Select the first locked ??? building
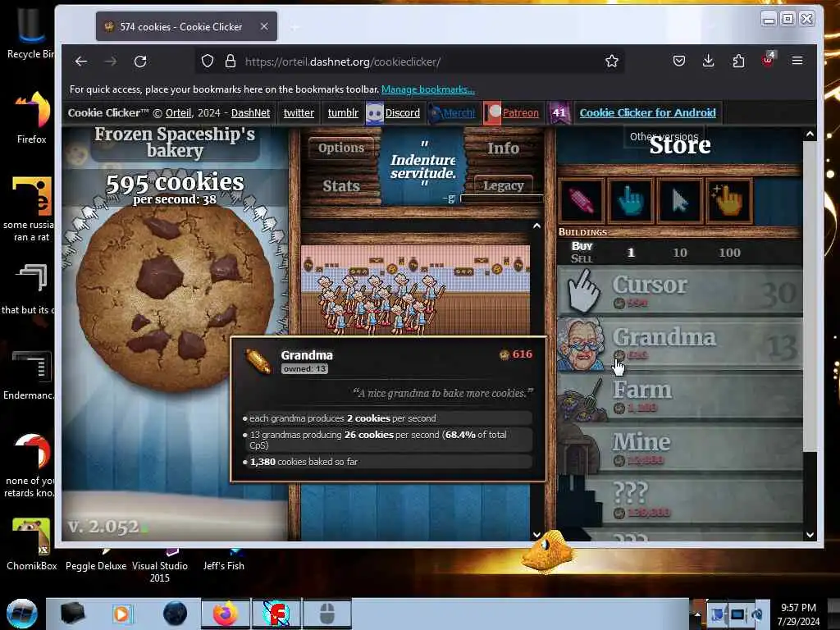Screen dimensions: 840x630 tap(680, 500)
